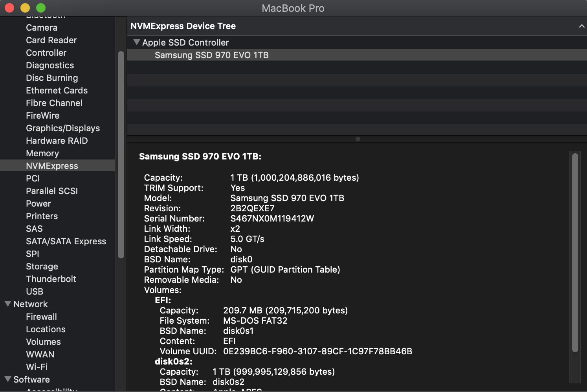Open Disc Burning in the sidebar
Screen dimensions: 587x392
tap(52, 78)
